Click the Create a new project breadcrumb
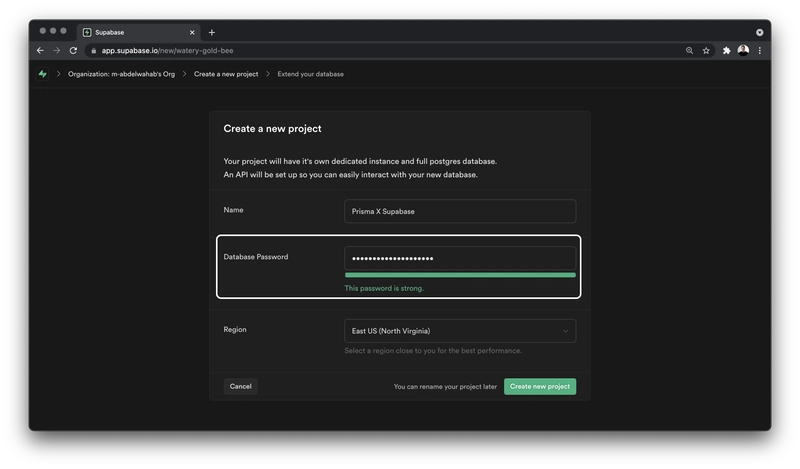Screen dimensions: 800x469 226,74
